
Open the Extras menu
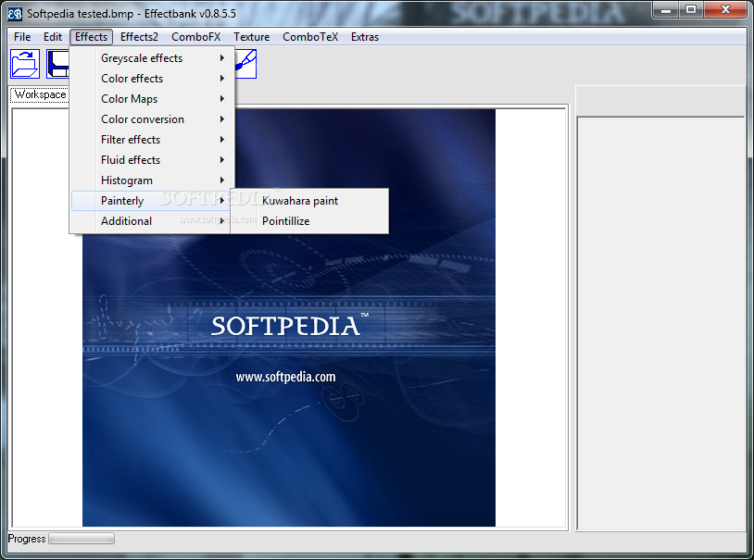click(365, 37)
